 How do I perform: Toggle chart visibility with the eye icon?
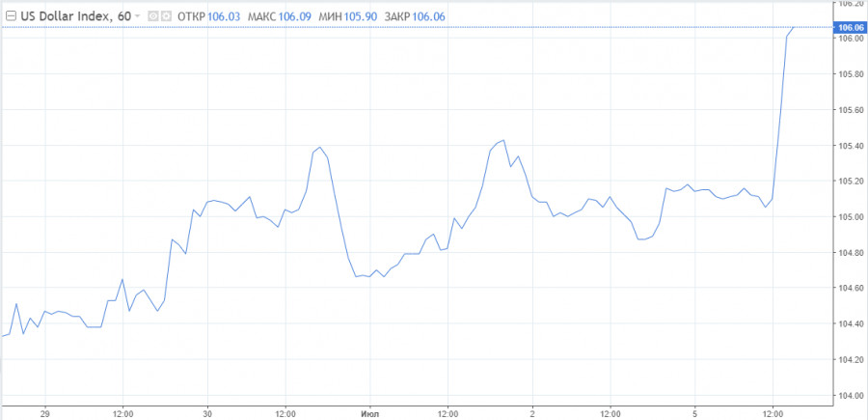click(153, 16)
